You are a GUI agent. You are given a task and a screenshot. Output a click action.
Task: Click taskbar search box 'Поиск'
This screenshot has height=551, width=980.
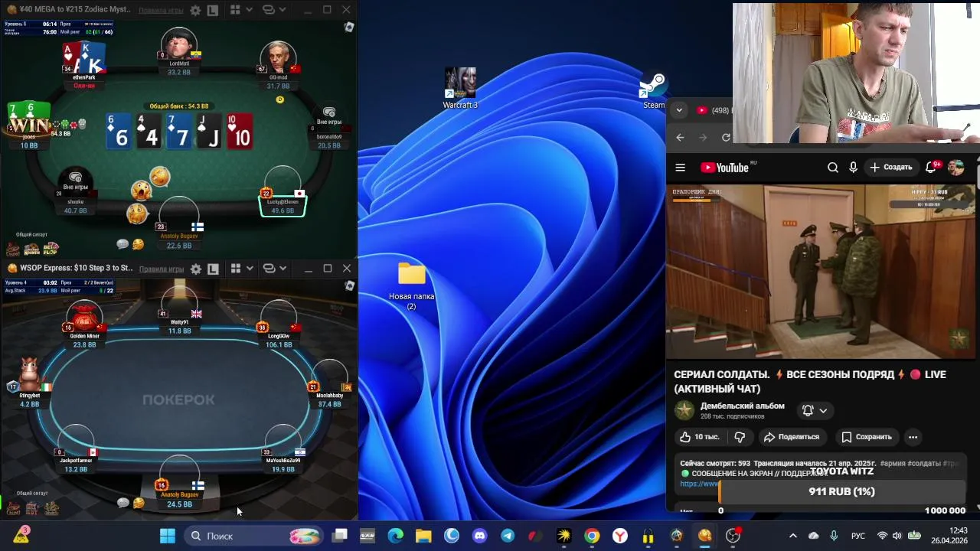255,536
